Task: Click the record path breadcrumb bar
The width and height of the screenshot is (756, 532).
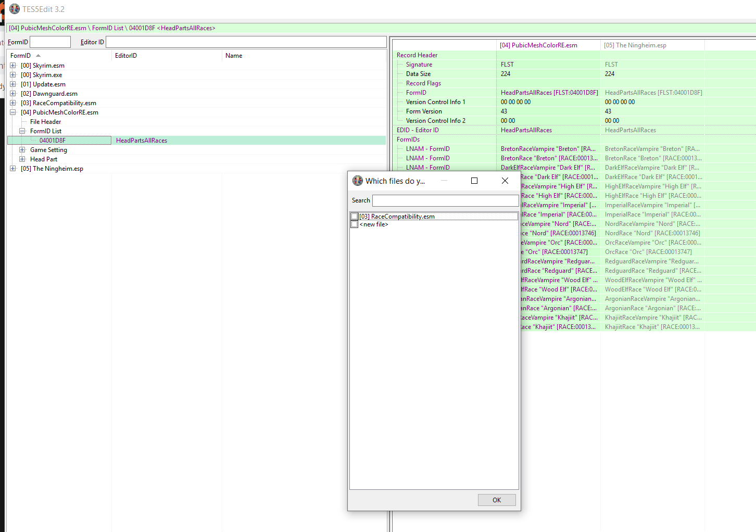Action: [381, 28]
